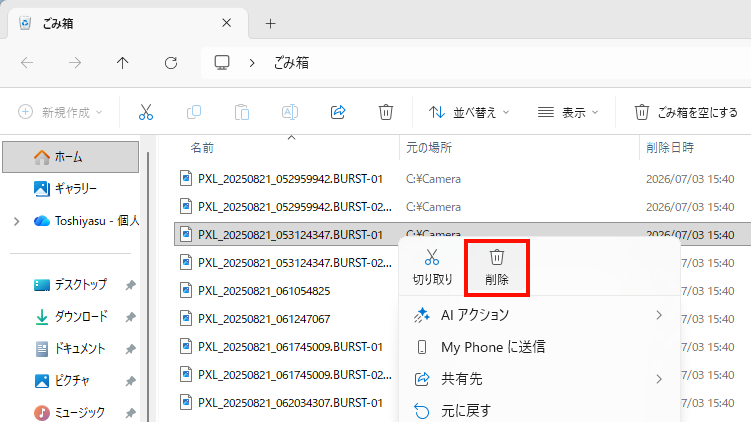Open ピクチャ in the sidebar
The height and width of the screenshot is (422, 751).
(62, 380)
